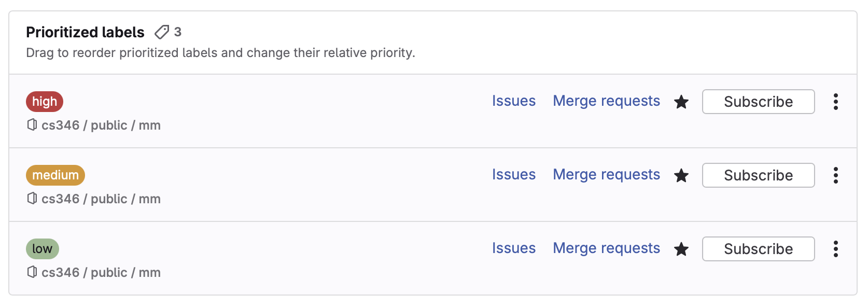Click the orange medium label badge
Image resolution: width=868 pixels, height=308 pixels.
(55, 175)
